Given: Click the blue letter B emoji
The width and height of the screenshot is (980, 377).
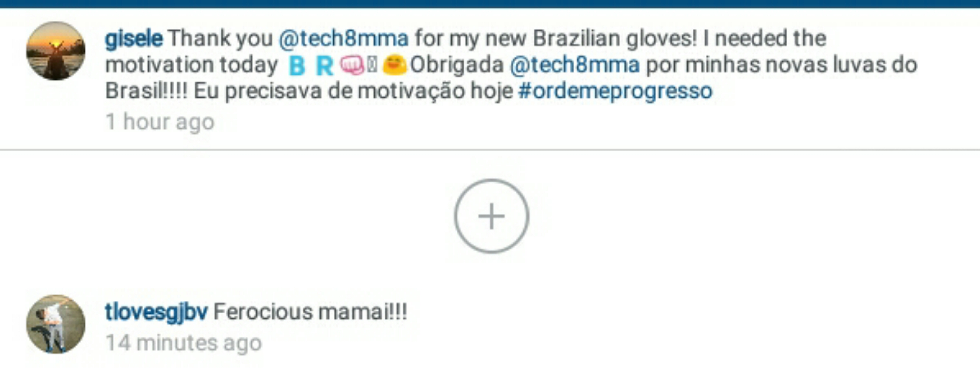Looking at the screenshot, I should pyautogui.click(x=297, y=66).
